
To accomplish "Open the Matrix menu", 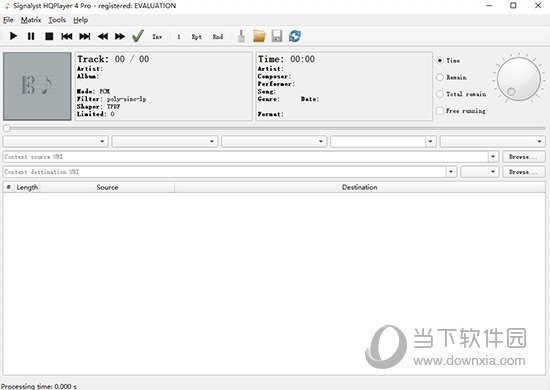I will pos(31,20).
